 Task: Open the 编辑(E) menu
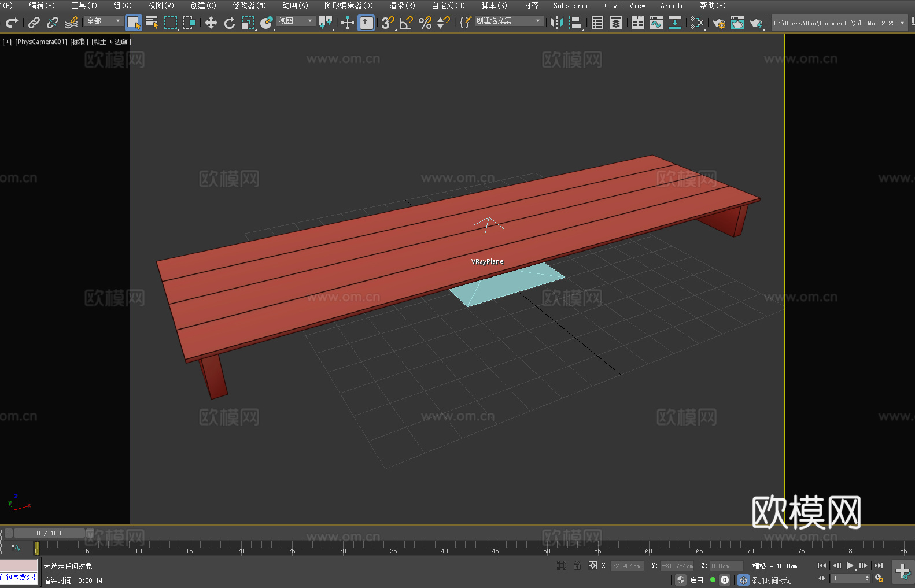click(x=42, y=5)
